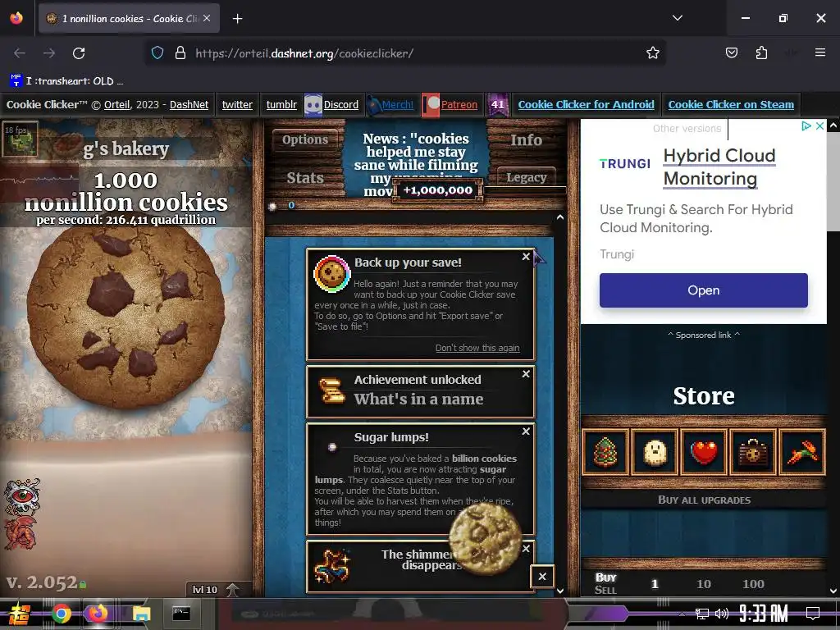Screen dimensions: 840x630
Task: Close the Trungi advertisement
Action: (819, 126)
